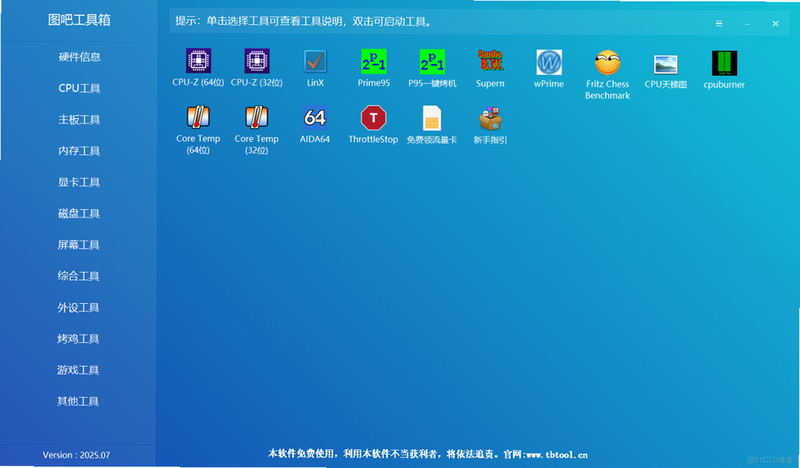The image size is (800, 468).
Task: Select the Superπ benchmark icon
Action: click(x=491, y=61)
